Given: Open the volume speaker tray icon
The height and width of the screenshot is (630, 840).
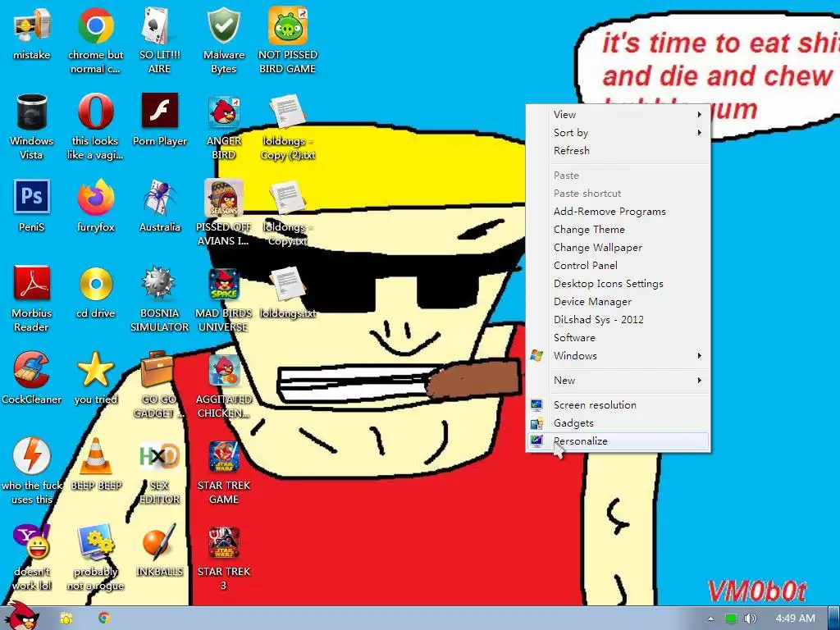Looking at the screenshot, I should [750, 619].
